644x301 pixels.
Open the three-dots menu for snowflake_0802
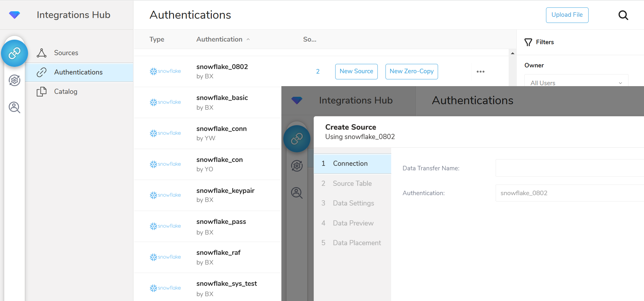[x=480, y=72]
